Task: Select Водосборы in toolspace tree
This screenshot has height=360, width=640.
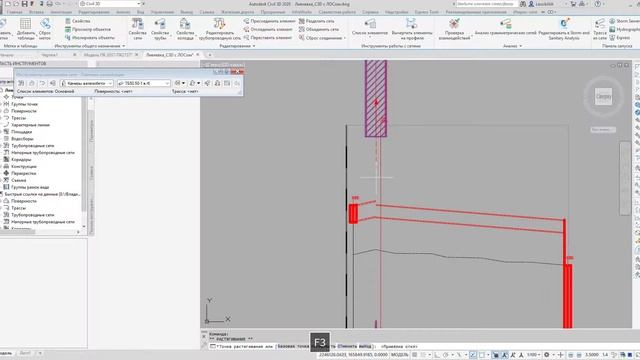Action: click(x=22, y=139)
